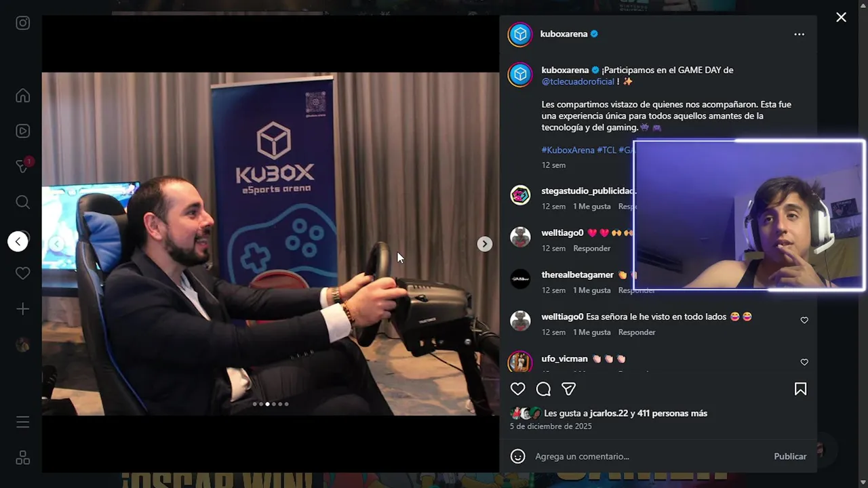Open Search magnifier in sidebar
The image size is (868, 488).
click(x=23, y=202)
